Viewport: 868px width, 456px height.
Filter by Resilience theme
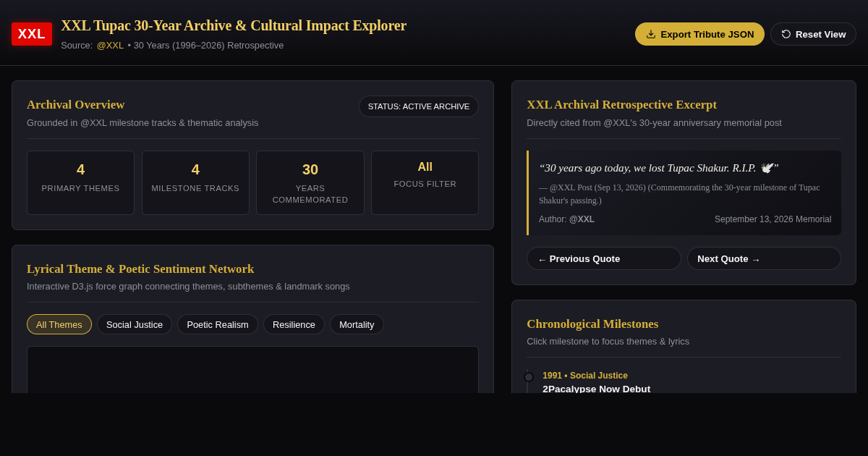click(x=294, y=324)
